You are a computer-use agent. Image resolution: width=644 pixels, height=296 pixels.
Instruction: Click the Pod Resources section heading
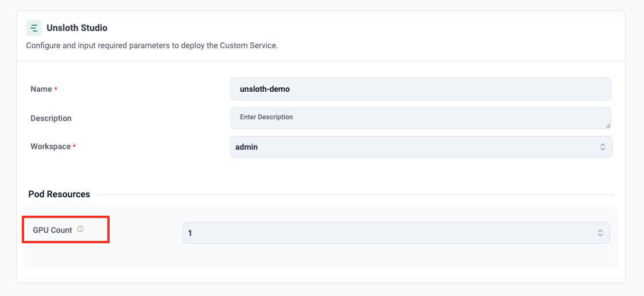click(x=59, y=194)
